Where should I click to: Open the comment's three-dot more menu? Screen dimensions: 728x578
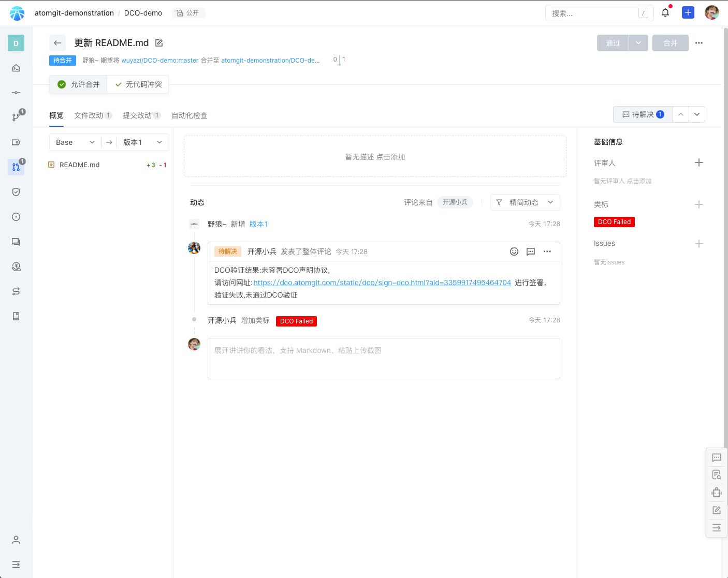pos(547,251)
